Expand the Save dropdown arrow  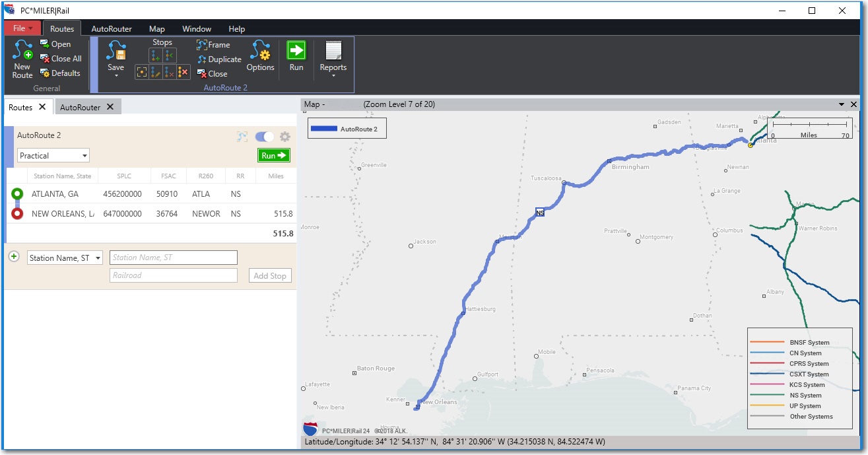coord(116,76)
